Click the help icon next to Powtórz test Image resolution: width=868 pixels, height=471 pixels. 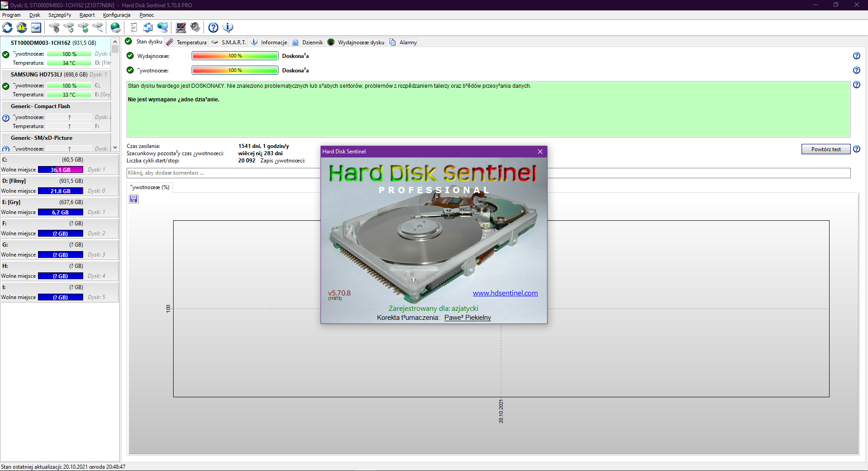tap(857, 149)
